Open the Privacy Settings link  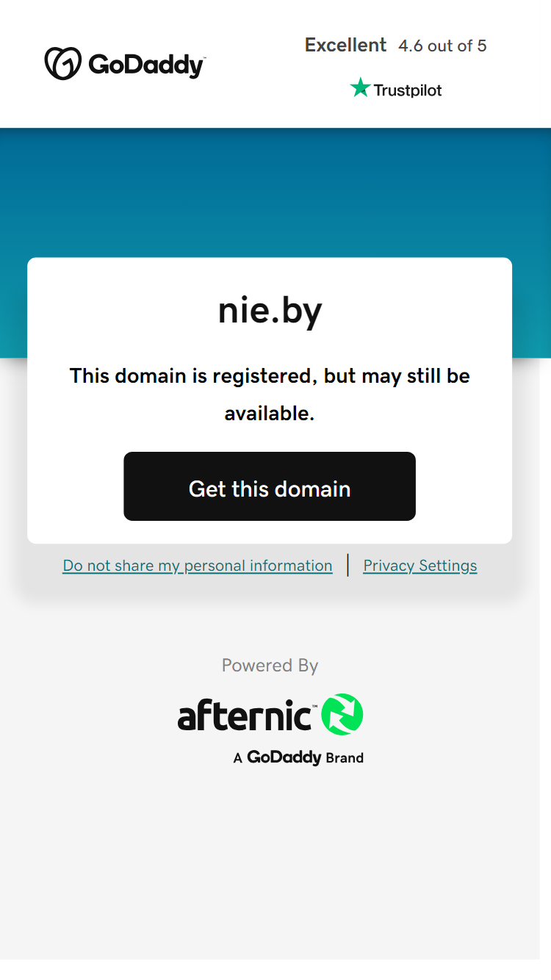point(420,566)
